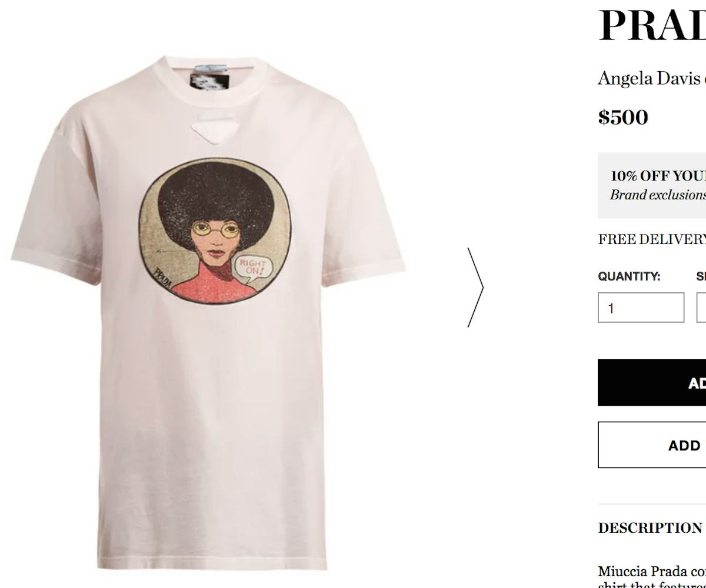Click the QUANTITY label

[x=629, y=276]
